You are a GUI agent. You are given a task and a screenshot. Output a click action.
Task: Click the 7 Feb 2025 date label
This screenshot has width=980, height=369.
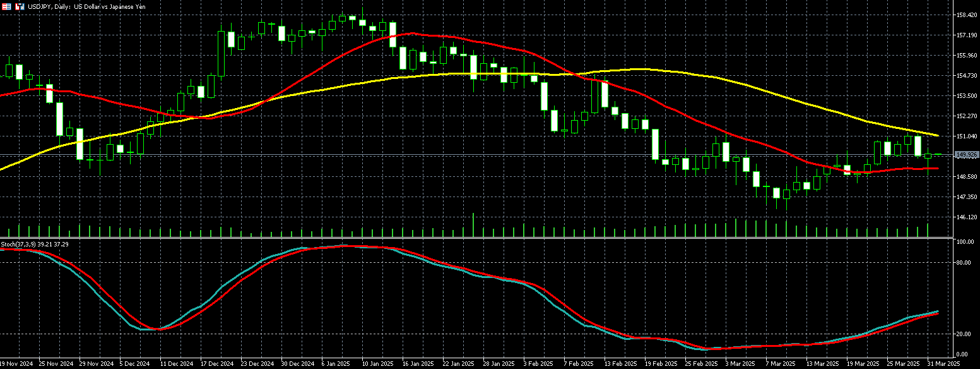(x=579, y=364)
